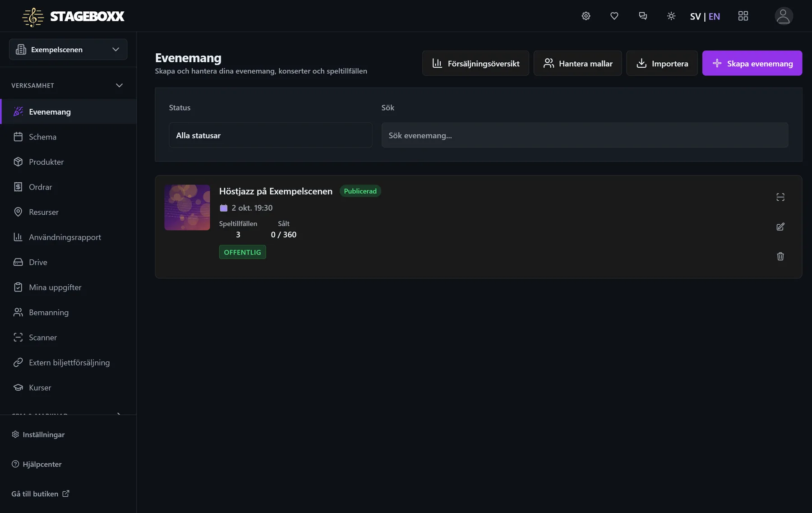Screen dimensions: 812x513
Task: Open Inställningar at sidebar bottom
Action: [x=38, y=434]
